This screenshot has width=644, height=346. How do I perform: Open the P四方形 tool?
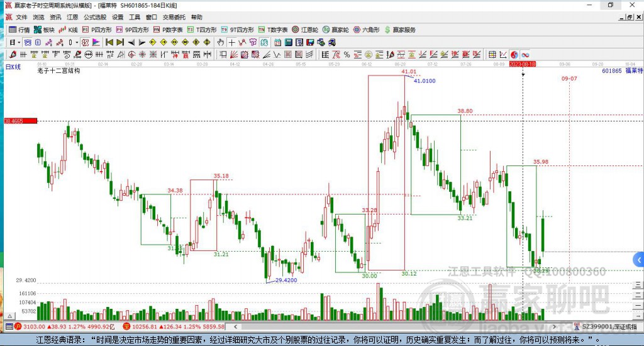click(x=97, y=30)
